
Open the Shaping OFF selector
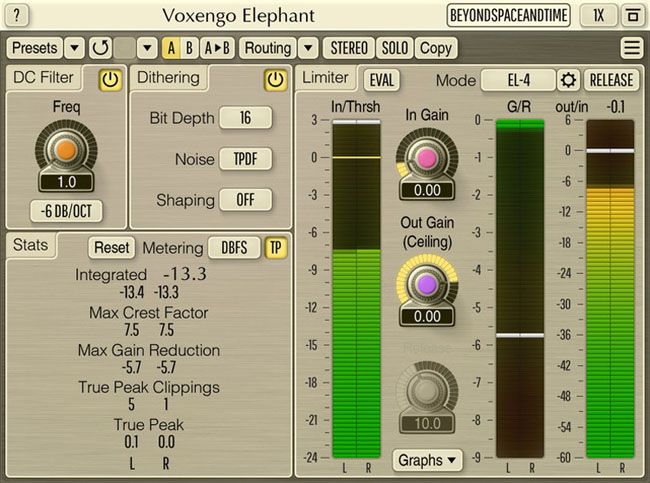[x=245, y=200]
